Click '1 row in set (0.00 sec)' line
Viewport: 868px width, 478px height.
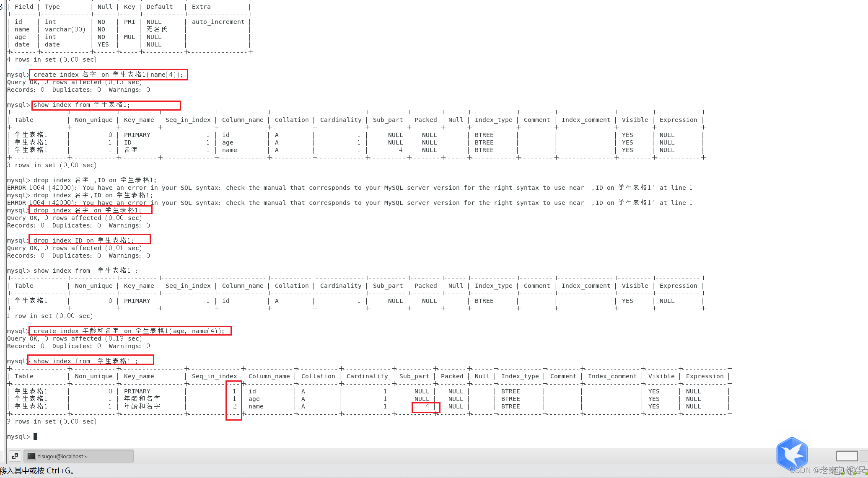50,316
